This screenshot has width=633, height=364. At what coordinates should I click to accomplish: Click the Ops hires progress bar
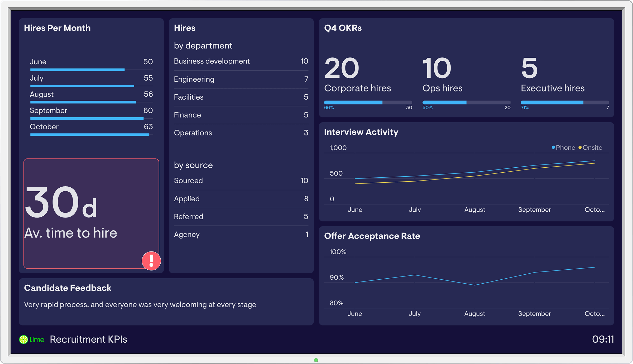pyautogui.click(x=466, y=103)
